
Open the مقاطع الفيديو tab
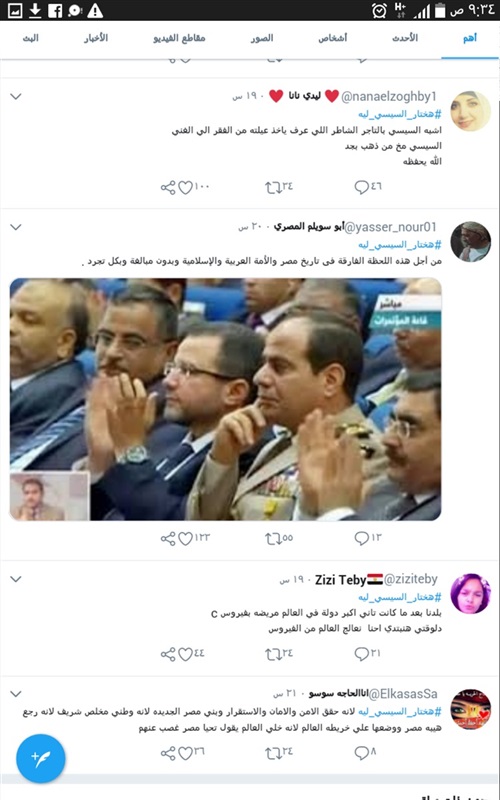click(179, 38)
